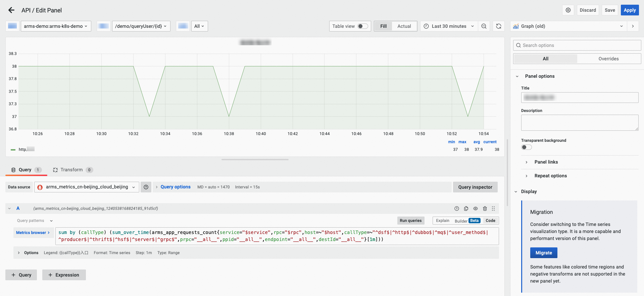Open data source help icon
This screenshot has height=296, width=644.
click(x=146, y=187)
